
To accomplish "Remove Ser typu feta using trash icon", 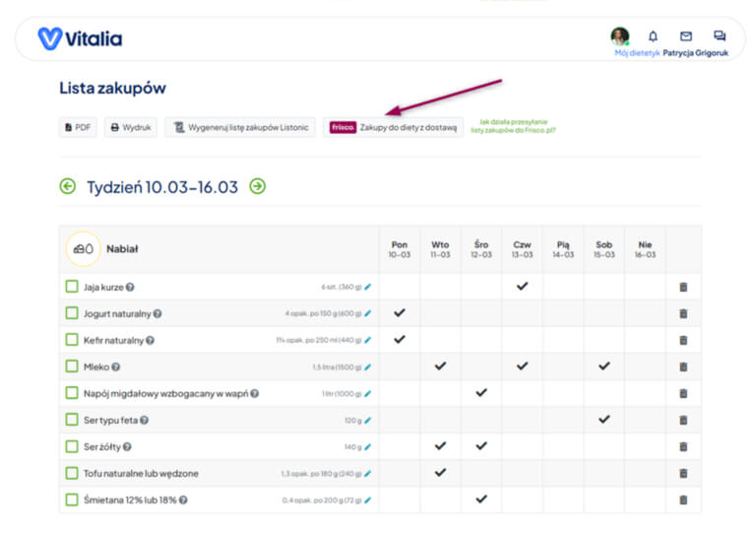I will click(x=683, y=420).
